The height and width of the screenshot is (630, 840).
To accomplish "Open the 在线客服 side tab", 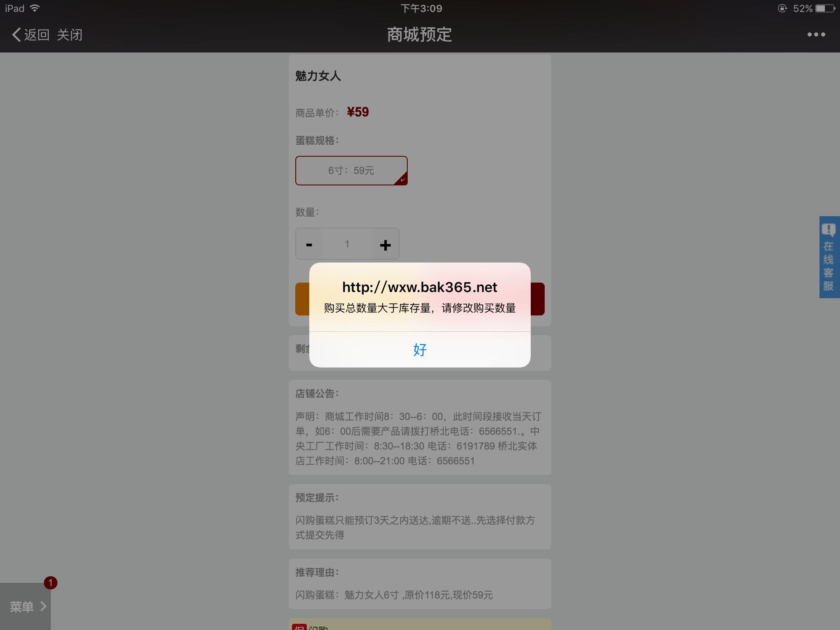I will click(829, 257).
